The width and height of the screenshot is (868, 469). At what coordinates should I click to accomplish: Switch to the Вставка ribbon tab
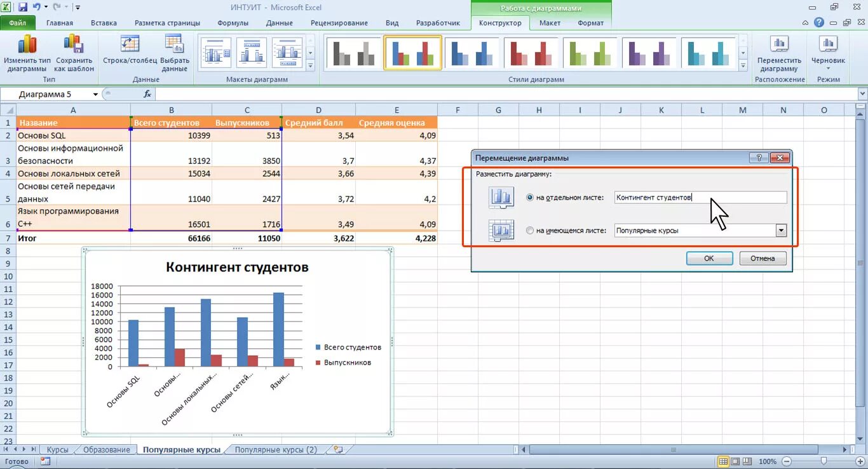[x=104, y=23]
